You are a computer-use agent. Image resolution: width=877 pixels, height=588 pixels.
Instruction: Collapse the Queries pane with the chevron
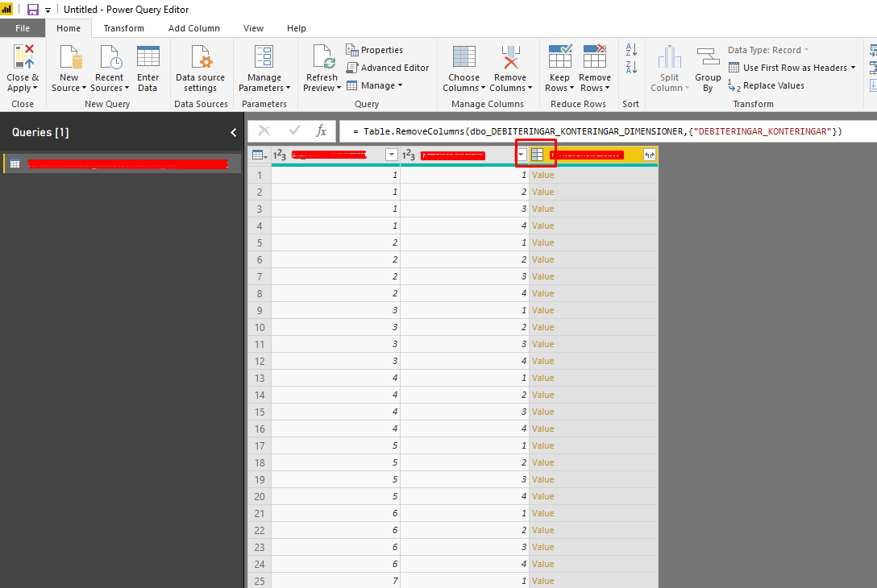(x=234, y=132)
